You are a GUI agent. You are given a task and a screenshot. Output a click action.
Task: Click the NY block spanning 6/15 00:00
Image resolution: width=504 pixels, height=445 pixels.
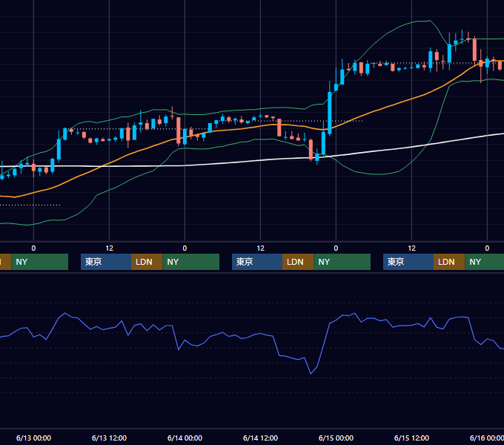pos(342,262)
